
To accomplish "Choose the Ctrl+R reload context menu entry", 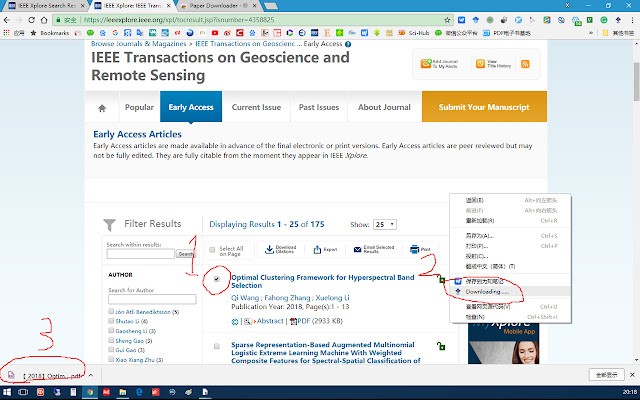I will tap(510, 221).
